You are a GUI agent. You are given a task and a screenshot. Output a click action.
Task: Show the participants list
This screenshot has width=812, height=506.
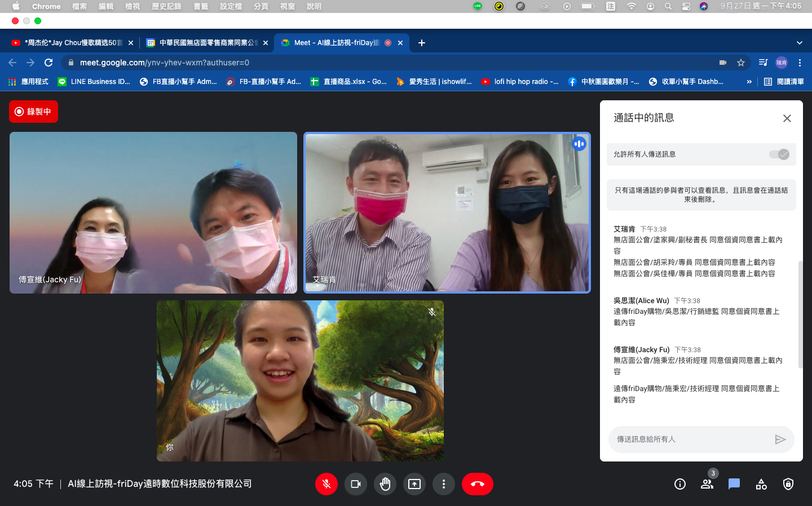point(707,484)
